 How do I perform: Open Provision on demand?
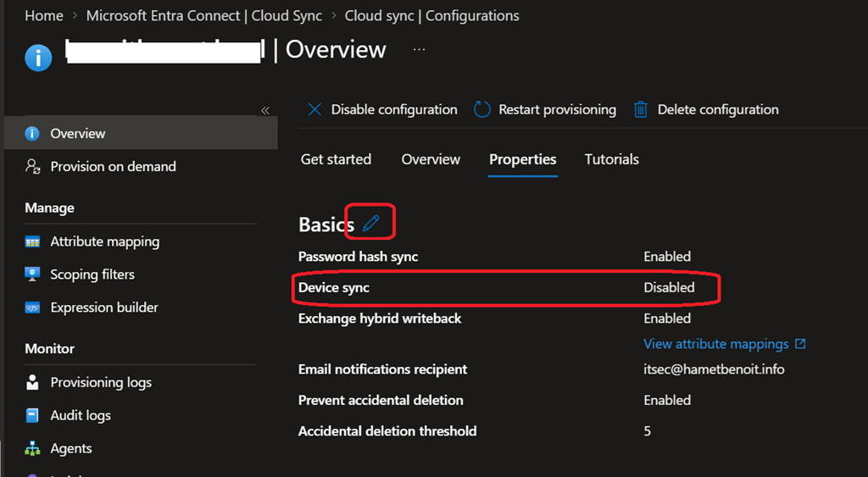[x=113, y=167]
